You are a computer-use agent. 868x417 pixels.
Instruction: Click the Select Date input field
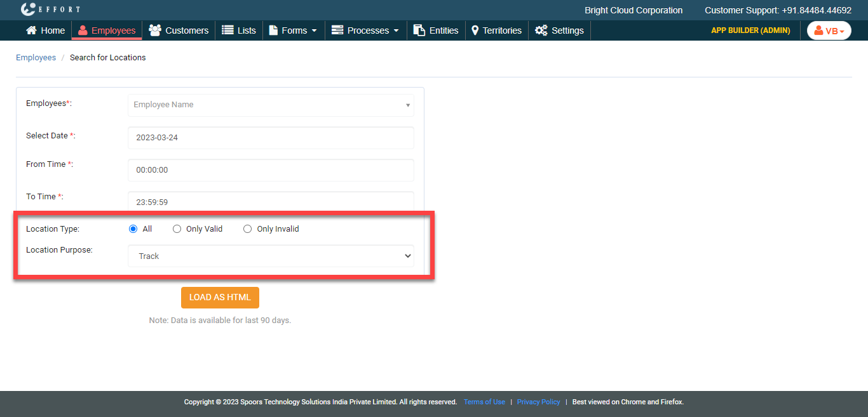click(271, 138)
